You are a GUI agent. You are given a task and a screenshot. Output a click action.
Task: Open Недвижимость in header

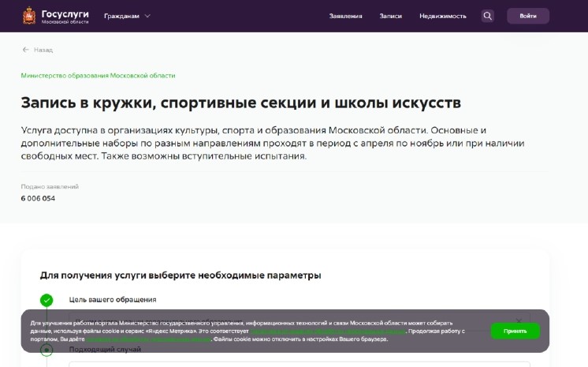(x=442, y=16)
